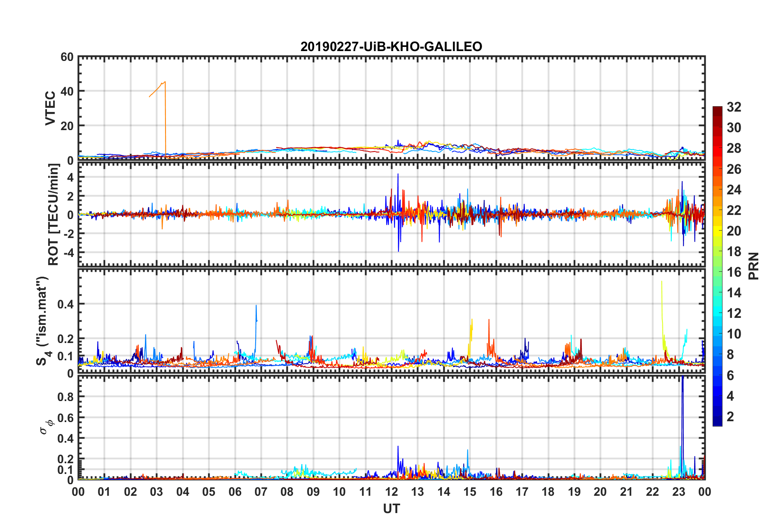The height and width of the screenshot is (532, 783).
Task: Click the 15 hour tick label
Action: [x=470, y=492]
